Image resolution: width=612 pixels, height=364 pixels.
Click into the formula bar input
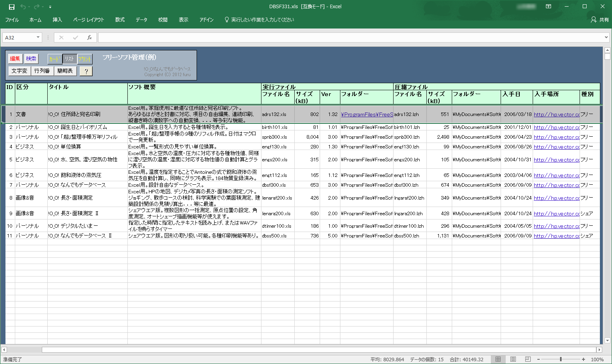(350, 37)
